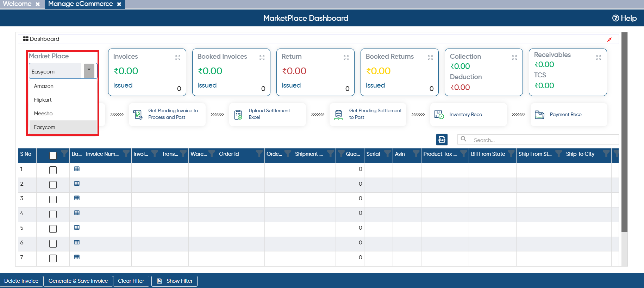Screen dimensions: 644x288
Task: Expand the Booked Returns card to full view
Action: (x=430, y=58)
